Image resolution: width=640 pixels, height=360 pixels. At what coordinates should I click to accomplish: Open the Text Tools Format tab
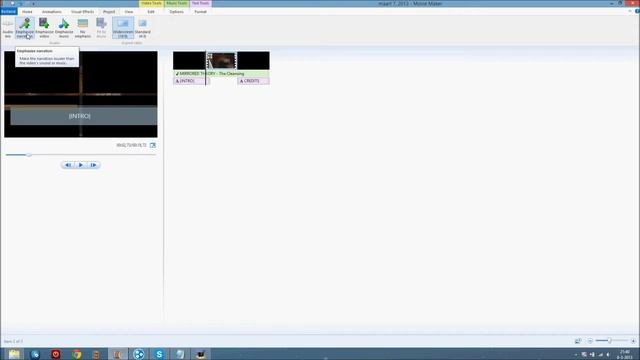[200, 12]
